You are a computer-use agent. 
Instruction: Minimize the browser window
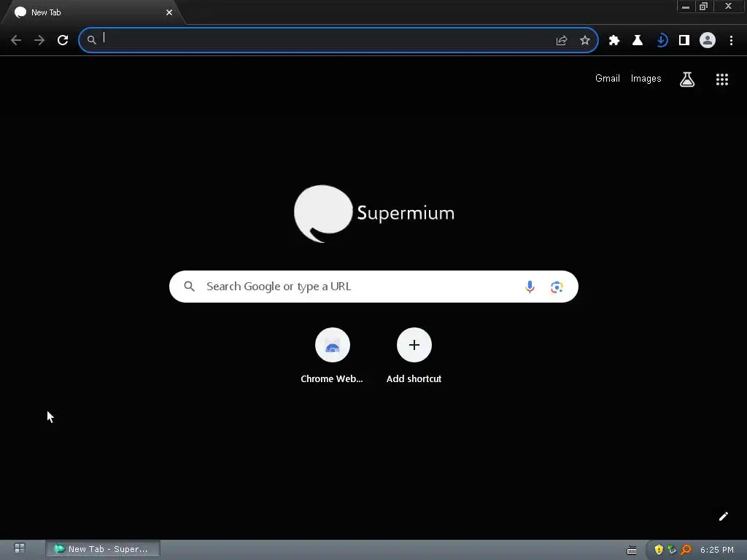point(686,7)
